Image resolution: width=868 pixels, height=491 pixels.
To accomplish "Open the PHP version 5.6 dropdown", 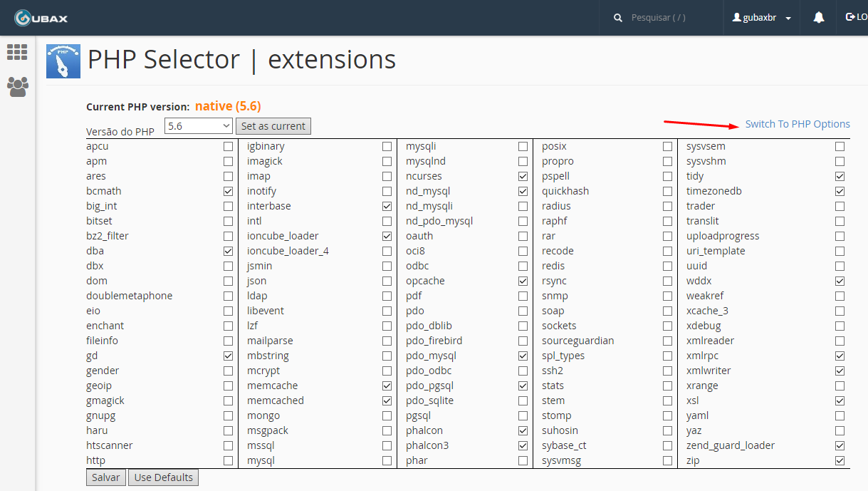I will coord(198,126).
